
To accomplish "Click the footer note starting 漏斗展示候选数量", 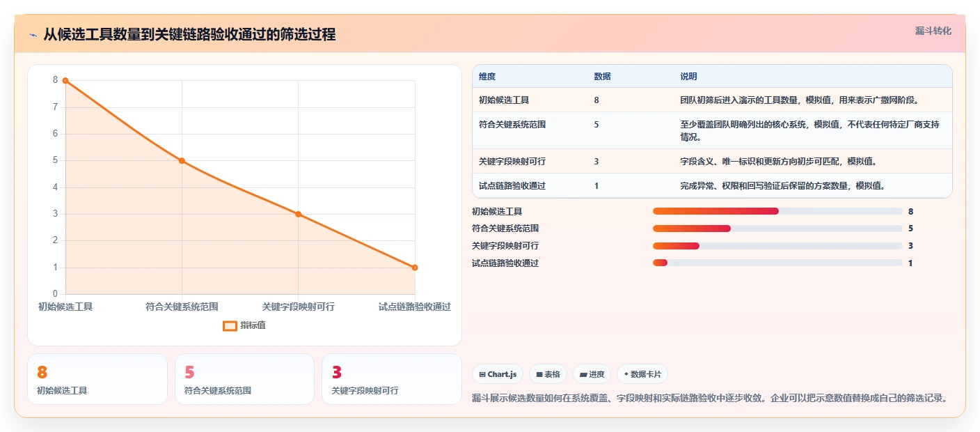I will click(x=709, y=398).
